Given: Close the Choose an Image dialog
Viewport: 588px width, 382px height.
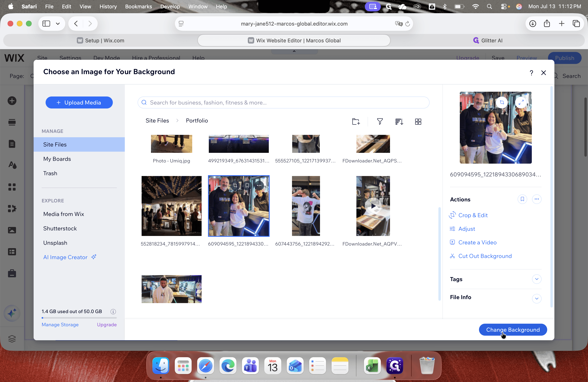Looking at the screenshot, I should (544, 73).
